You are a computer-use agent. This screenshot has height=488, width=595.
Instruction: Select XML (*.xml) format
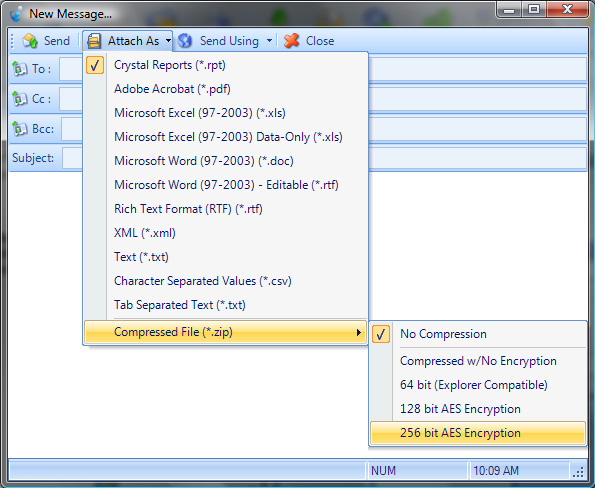225,233
